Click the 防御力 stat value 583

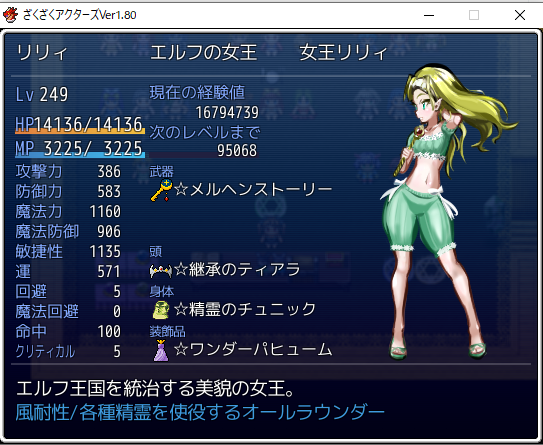[109, 192]
